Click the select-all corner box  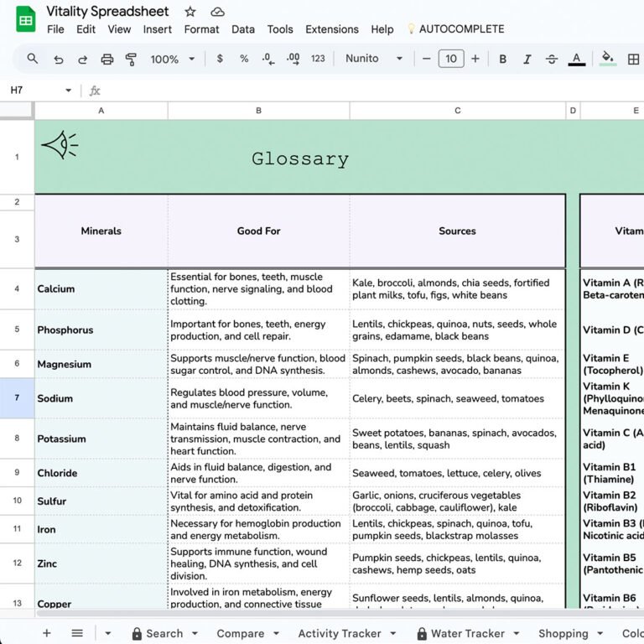pyautogui.click(x=17, y=111)
